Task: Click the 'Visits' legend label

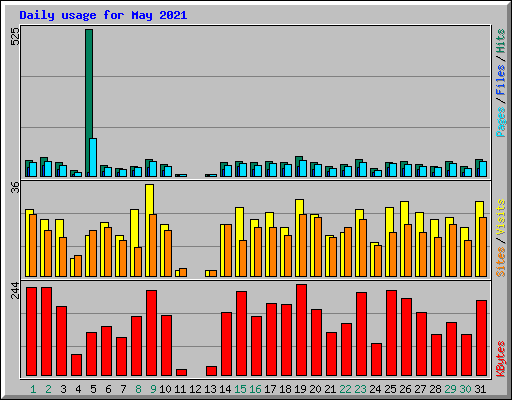Action: 501,217
